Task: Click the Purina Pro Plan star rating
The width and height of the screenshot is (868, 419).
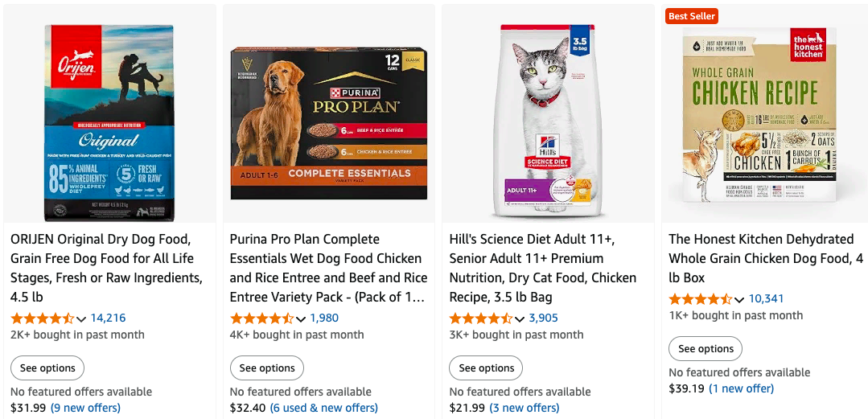Action: (x=262, y=318)
